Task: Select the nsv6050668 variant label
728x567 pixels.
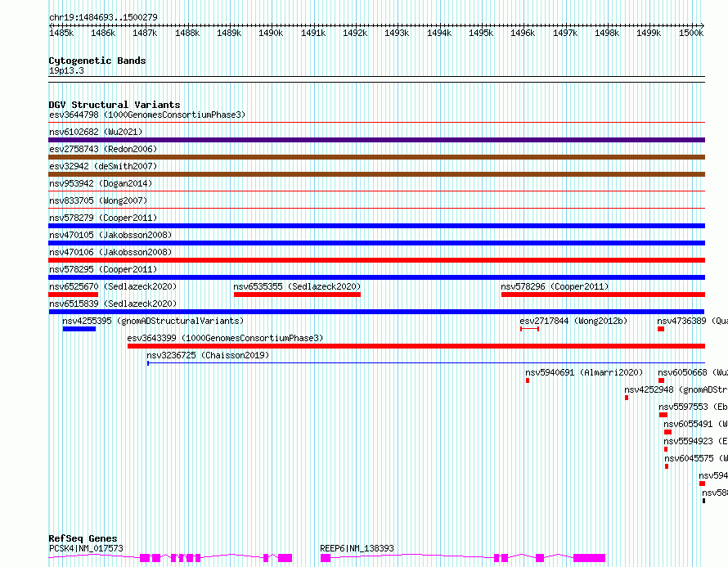Action: point(693,372)
